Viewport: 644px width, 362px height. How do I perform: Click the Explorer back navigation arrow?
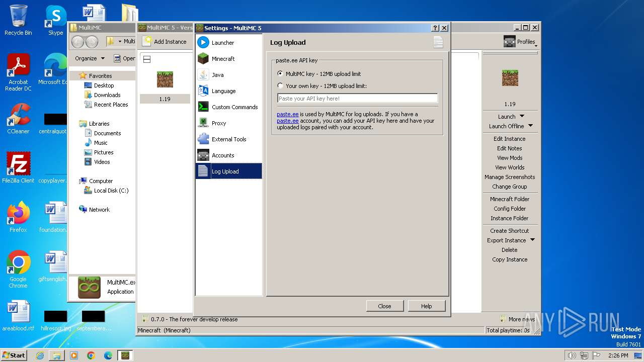click(78, 42)
